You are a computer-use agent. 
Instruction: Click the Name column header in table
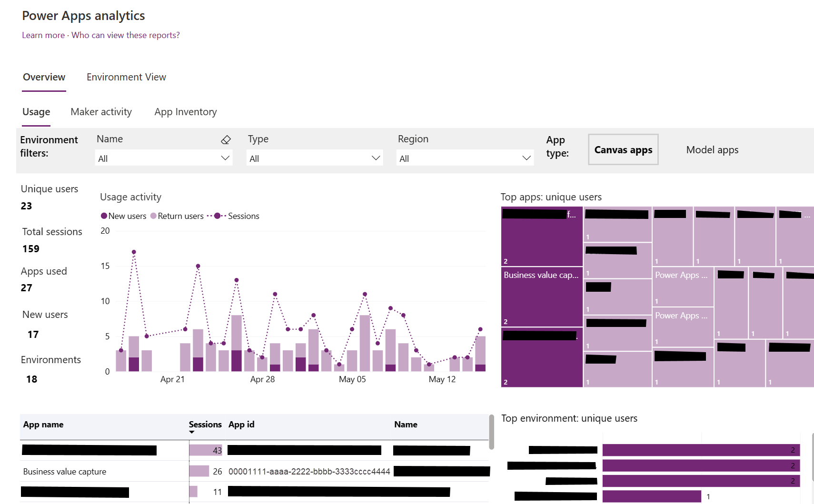pyautogui.click(x=406, y=425)
